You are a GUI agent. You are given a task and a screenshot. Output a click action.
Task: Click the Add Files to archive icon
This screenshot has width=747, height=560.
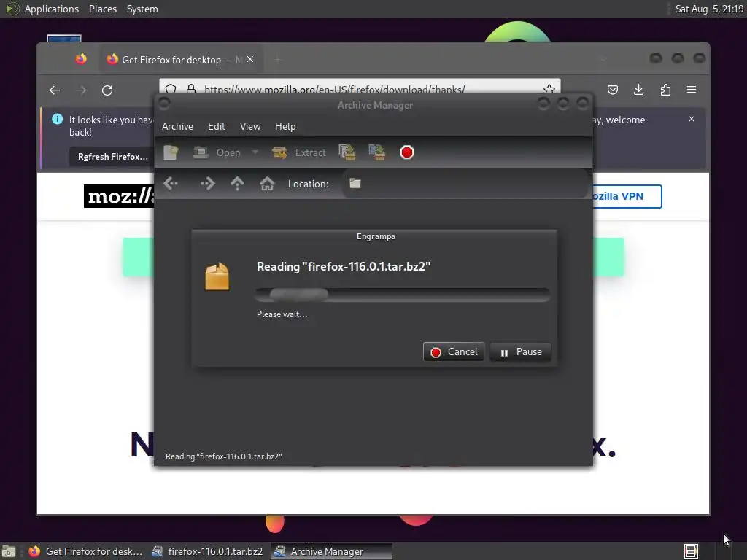pos(347,152)
